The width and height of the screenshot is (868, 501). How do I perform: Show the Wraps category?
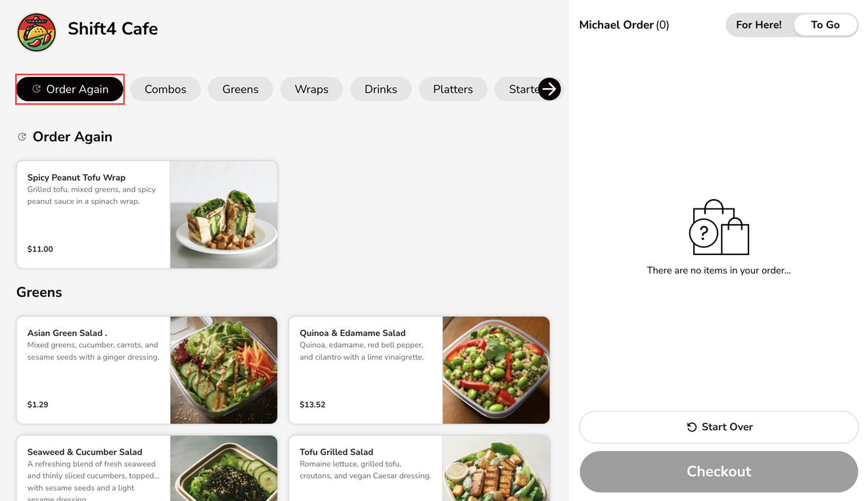point(311,89)
